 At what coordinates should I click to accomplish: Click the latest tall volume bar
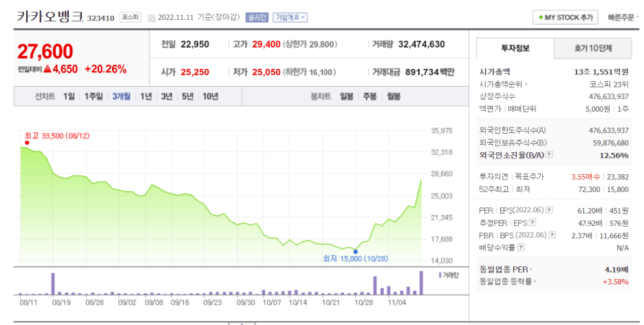pyautogui.click(x=421, y=283)
